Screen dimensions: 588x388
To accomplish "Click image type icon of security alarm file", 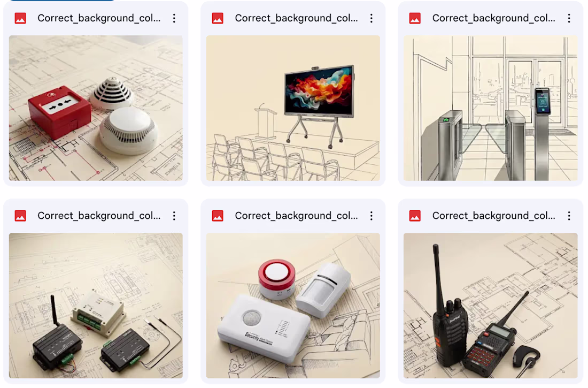I will [x=218, y=216].
